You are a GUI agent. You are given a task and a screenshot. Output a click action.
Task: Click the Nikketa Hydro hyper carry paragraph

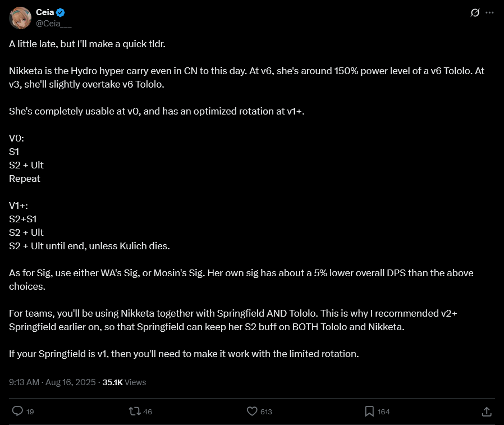coord(246,77)
